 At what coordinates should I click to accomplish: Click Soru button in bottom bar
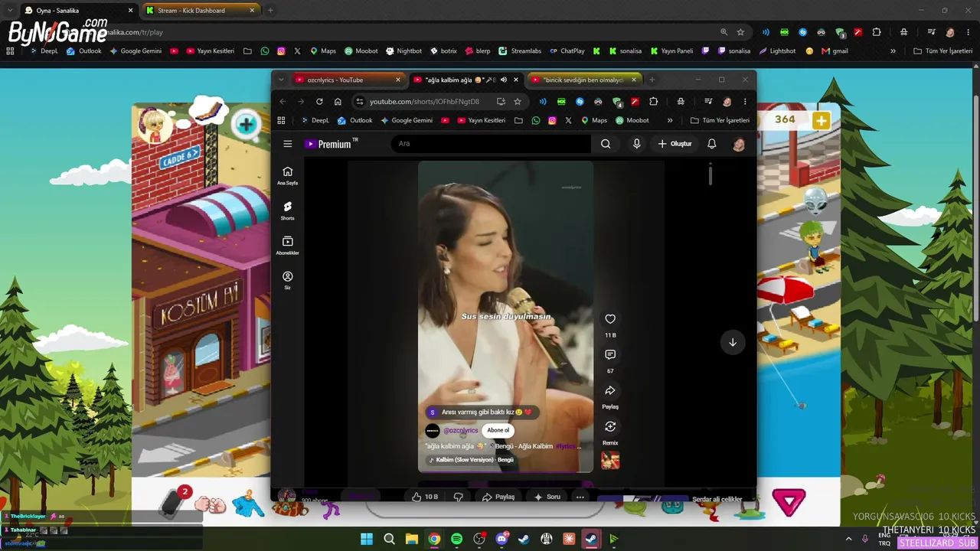point(547,497)
